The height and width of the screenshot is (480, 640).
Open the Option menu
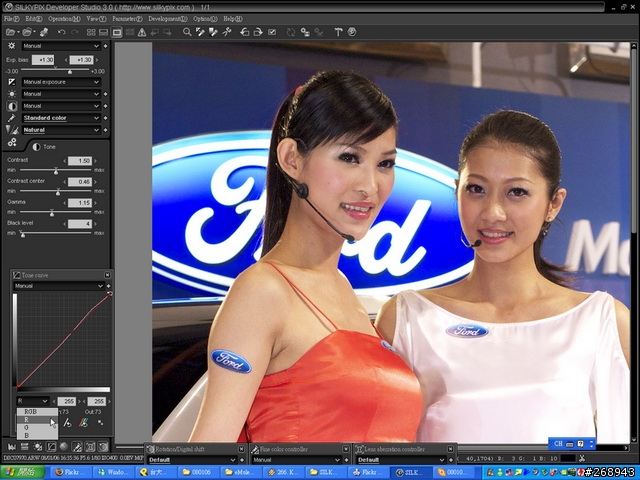(x=205, y=19)
